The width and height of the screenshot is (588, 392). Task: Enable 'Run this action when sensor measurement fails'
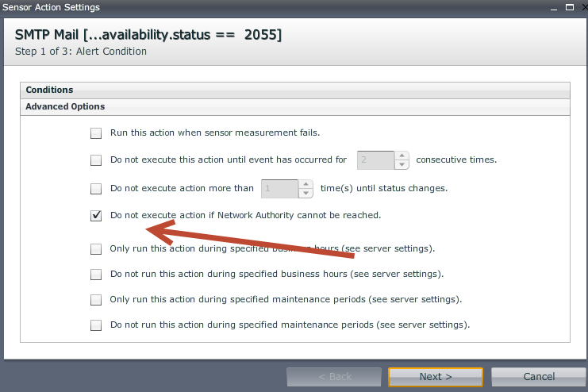click(x=96, y=133)
